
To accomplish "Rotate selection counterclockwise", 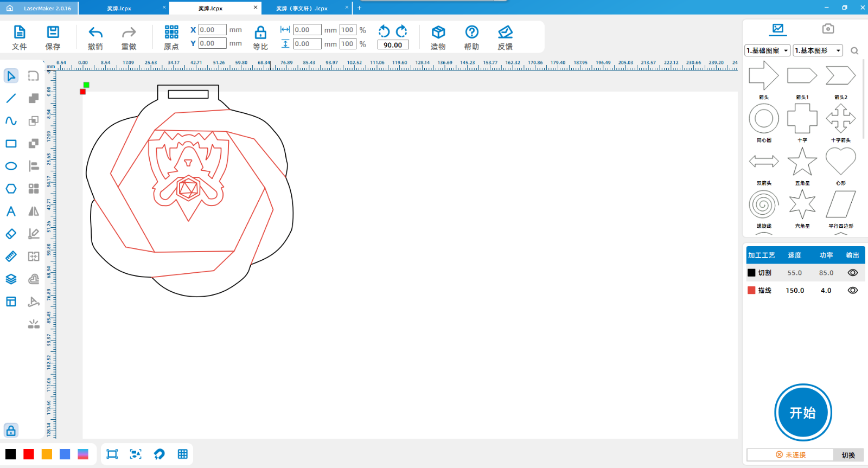I will [384, 31].
